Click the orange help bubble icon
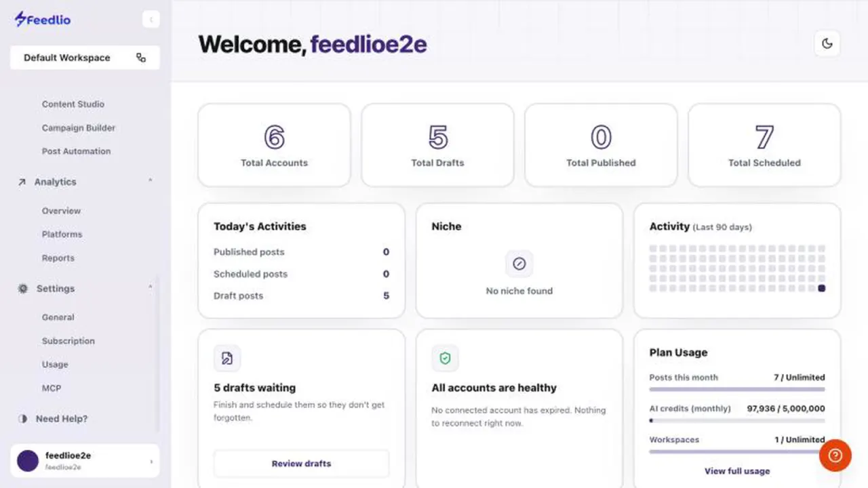 coord(835,455)
